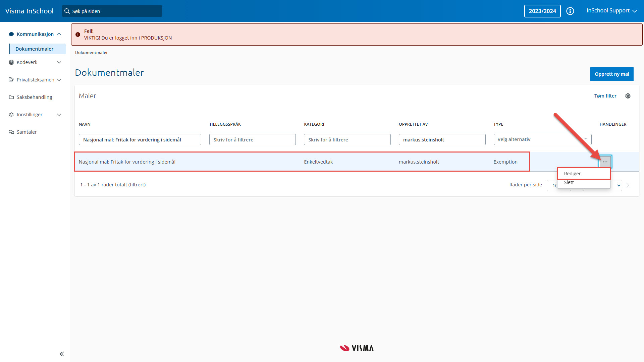The image size is (644, 362).
Task: Open the Velg alternativ type dropdown
Action: coord(542,139)
